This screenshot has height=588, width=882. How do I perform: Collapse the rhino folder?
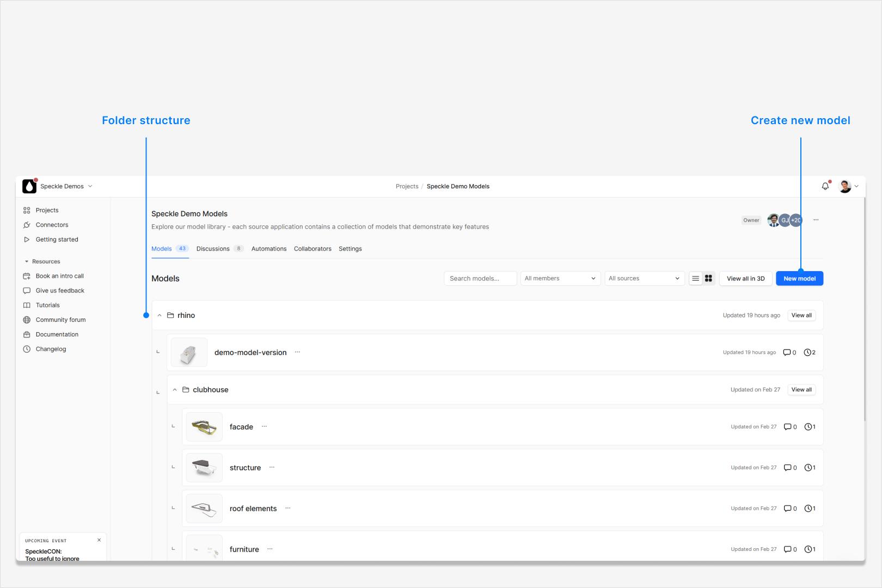click(160, 315)
